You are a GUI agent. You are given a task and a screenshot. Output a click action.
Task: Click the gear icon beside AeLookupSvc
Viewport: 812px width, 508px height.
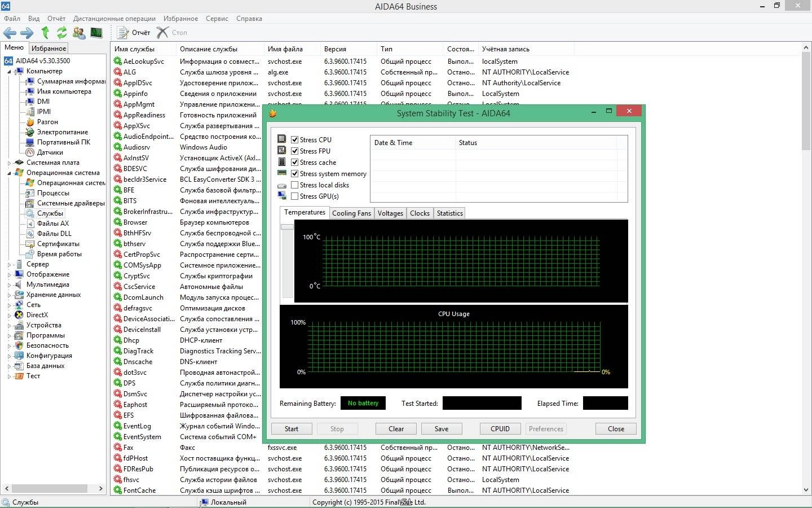118,61
